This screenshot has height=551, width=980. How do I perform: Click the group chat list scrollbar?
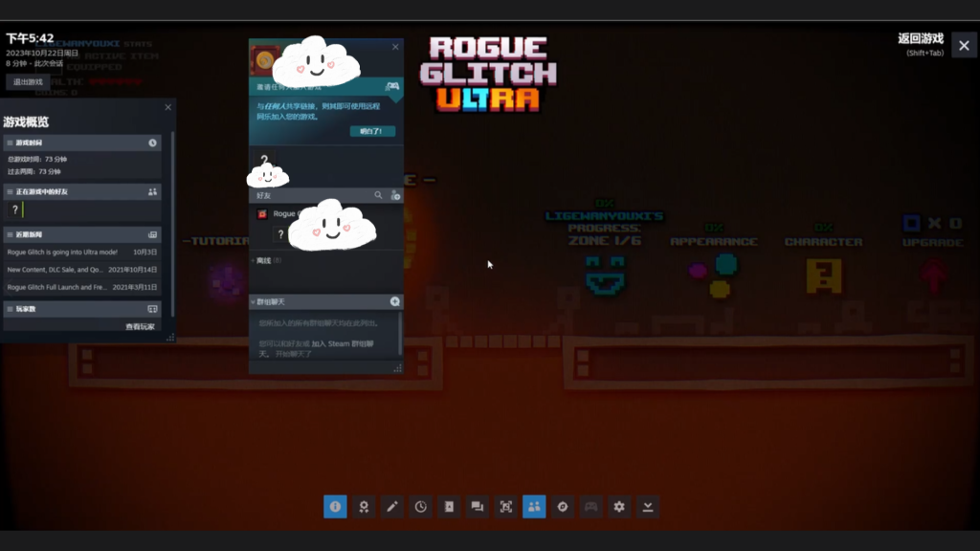coord(400,334)
